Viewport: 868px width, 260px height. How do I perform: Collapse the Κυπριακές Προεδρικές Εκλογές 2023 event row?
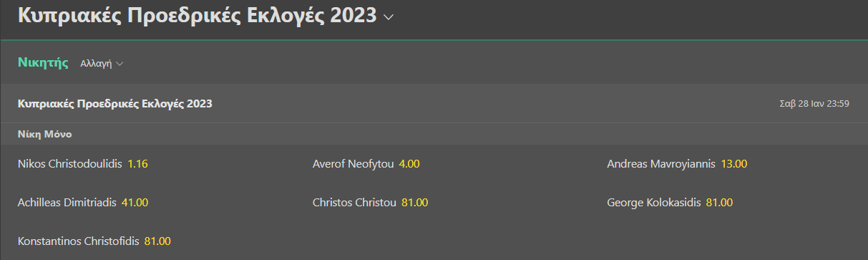tap(434, 104)
